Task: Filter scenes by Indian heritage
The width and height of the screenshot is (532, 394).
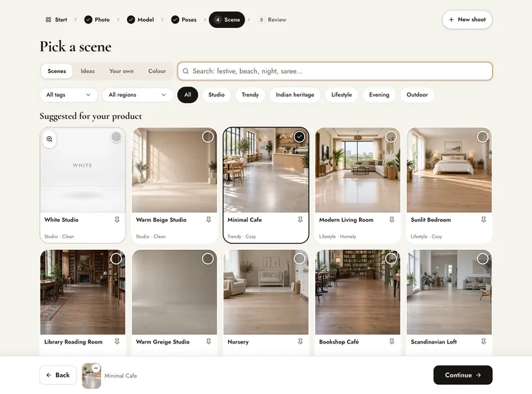Action: click(295, 95)
